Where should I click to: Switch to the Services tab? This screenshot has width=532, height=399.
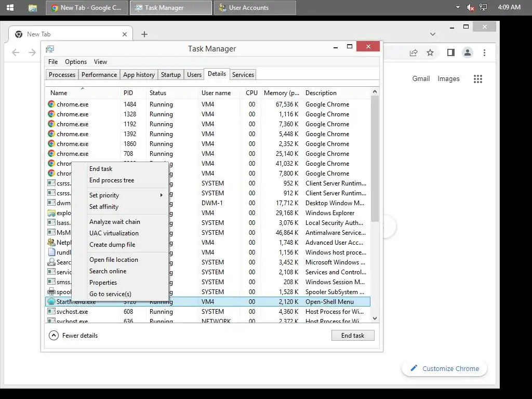pyautogui.click(x=243, y=75)
